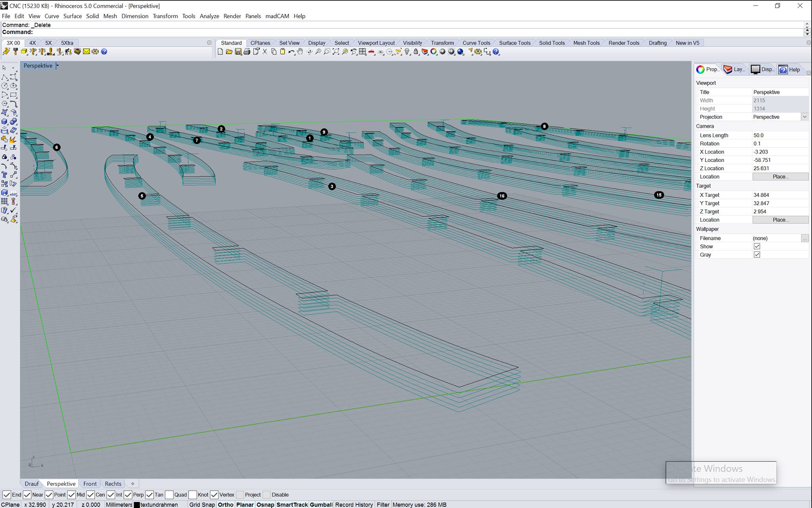Image resolution: width=812 pixels, height=508 pixels.
Task: Click the camera Location Place button
Action: (780, 177)
